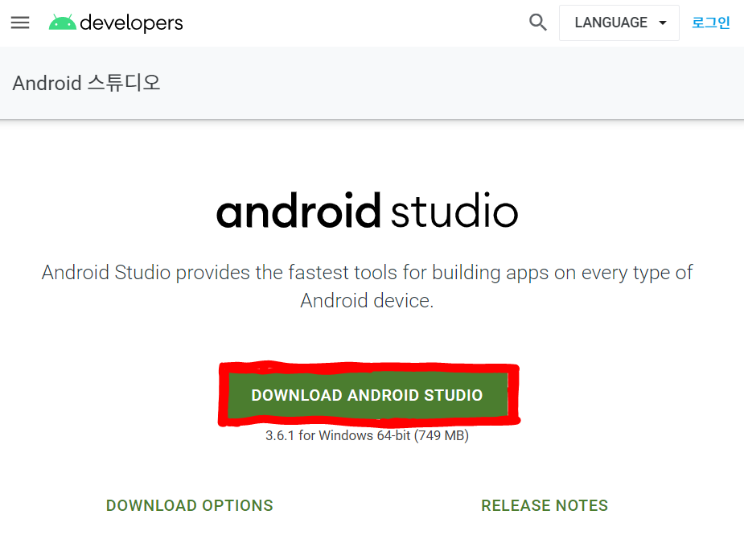Click the Android robot logo

pyautogui.click(x=62, y=23)
